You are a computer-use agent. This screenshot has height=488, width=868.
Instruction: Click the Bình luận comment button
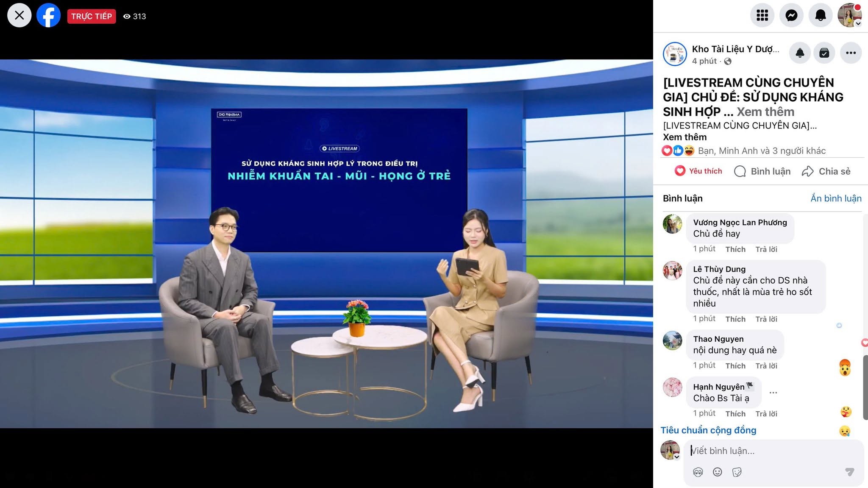point(762,171)
